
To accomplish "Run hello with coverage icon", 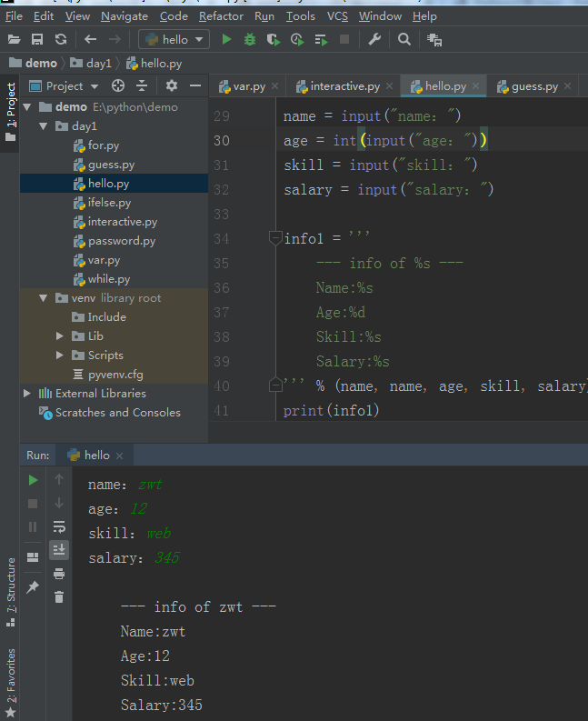I will pyautogui.click(x=274, y=39).
